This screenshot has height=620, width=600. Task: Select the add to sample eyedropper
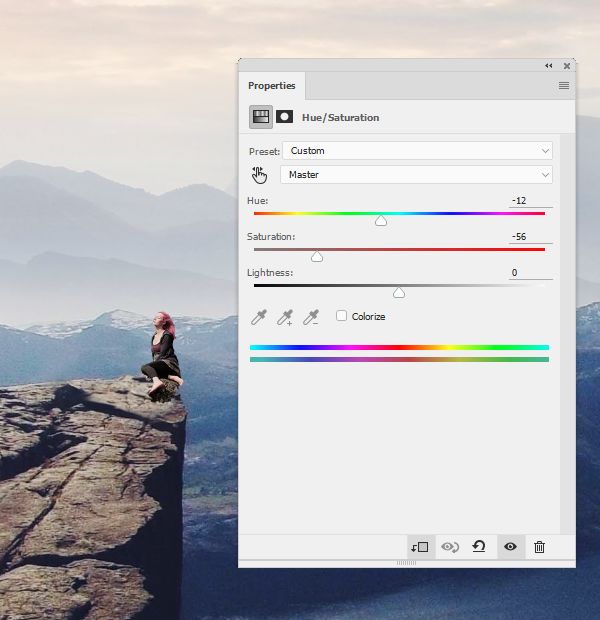click(285, 317)
